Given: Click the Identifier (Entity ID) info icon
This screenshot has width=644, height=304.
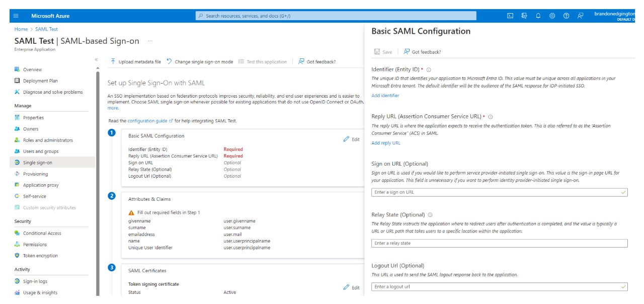Looking at the screenshot, I should [x=429, y=70].
